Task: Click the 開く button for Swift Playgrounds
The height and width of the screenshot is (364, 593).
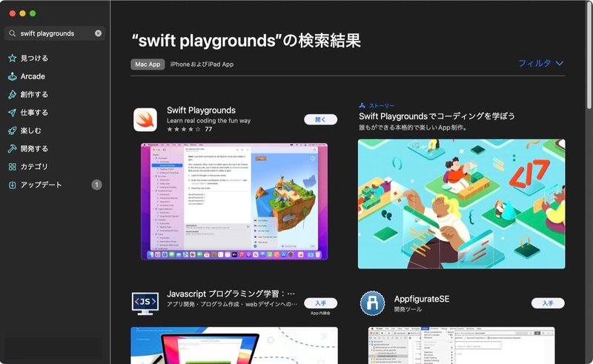Action: (321, 119)
